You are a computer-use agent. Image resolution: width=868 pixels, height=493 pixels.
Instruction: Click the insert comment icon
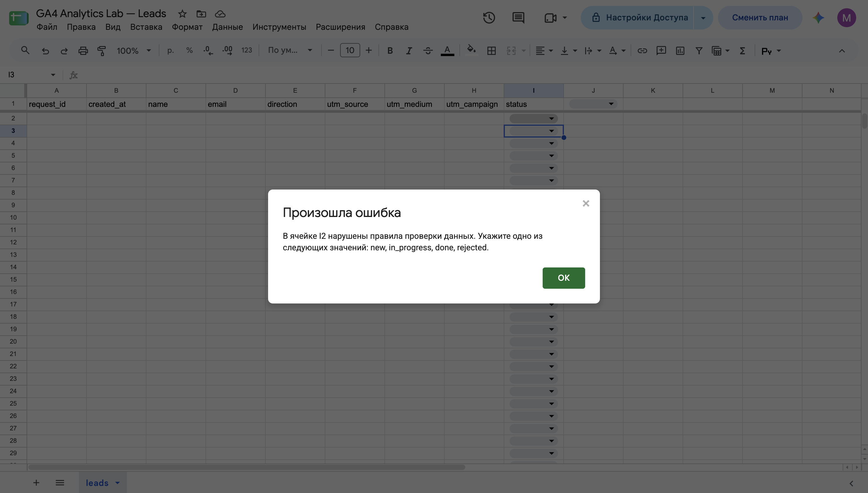[661, 51]
